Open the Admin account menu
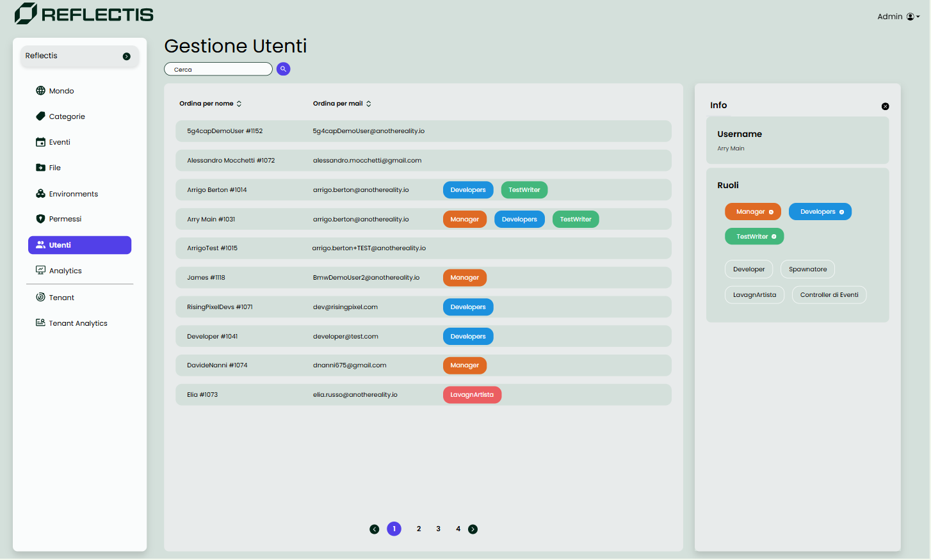The height and width of the screenshot is (560, 931). pyautogui.click(x=898, y=17)
